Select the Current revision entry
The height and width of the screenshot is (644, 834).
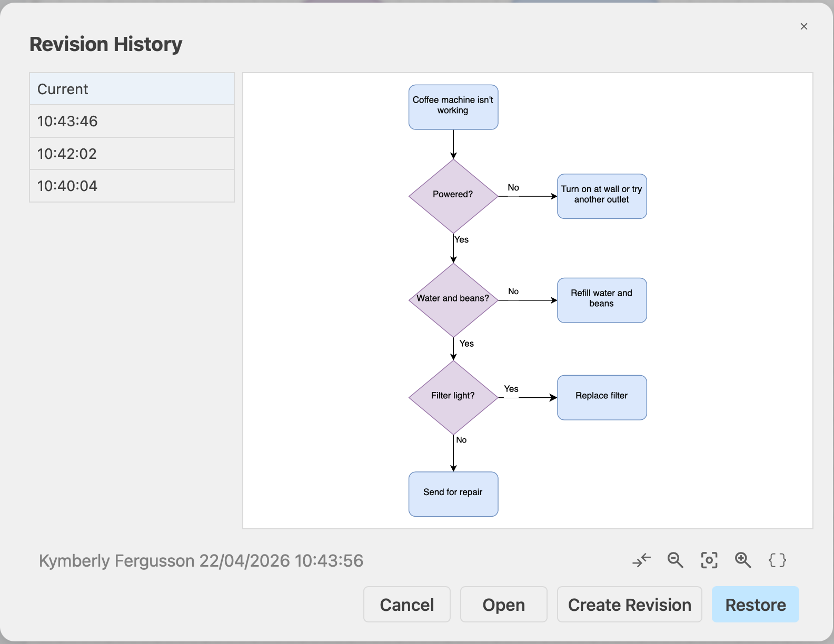click(x=132, y=89)
